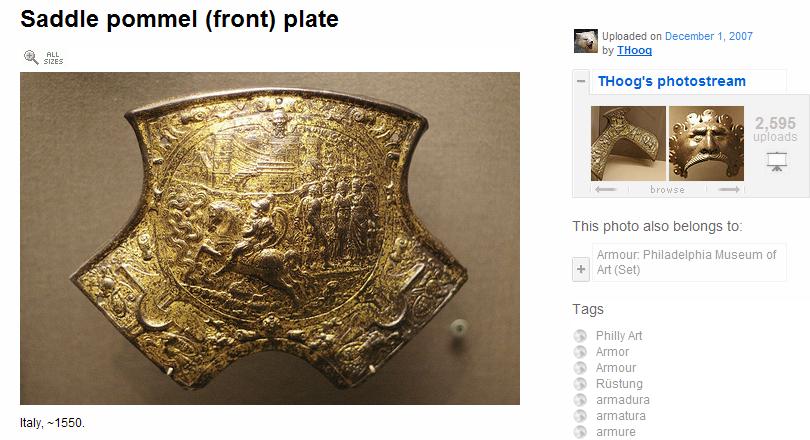Click globe icon beside Armor tag
The image size is (810, 440).
[x=580, y=352]
